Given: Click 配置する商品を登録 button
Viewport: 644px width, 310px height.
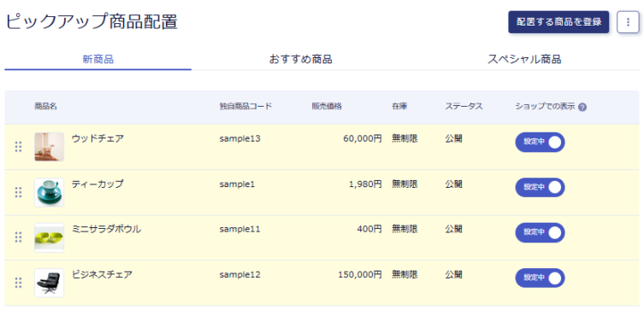Looking at the screenshot, I should point(558,22).
